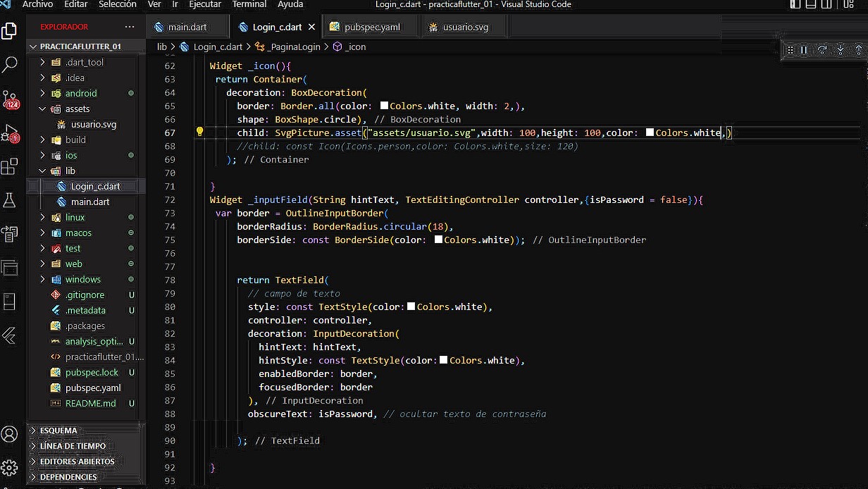Open the Terminal menu
Image resolution: width=868 pixels, height=489 pixels.
coord(249,4)
